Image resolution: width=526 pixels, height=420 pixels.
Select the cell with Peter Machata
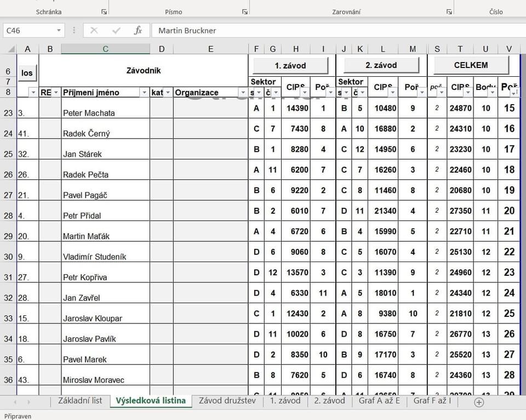pos(105,108)
